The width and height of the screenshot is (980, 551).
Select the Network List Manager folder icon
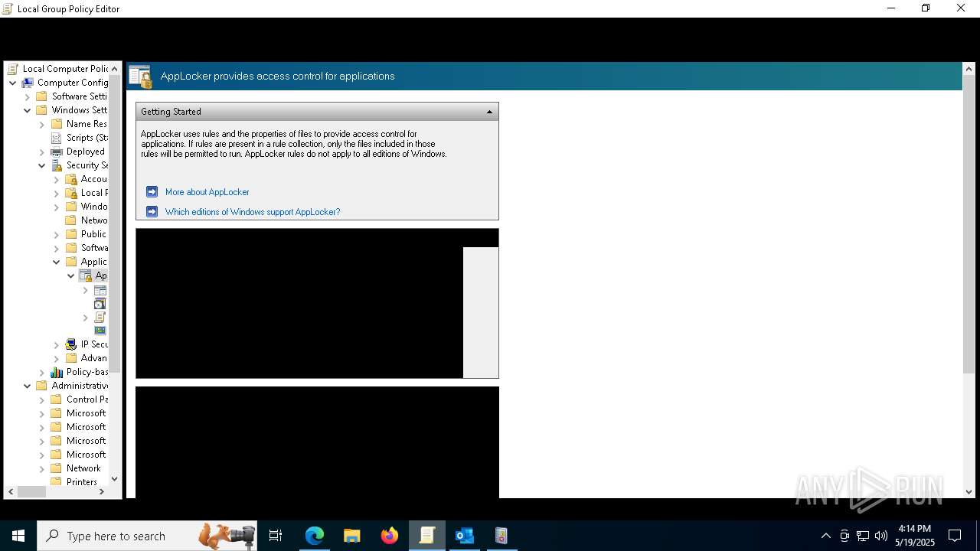coord(71,220)
